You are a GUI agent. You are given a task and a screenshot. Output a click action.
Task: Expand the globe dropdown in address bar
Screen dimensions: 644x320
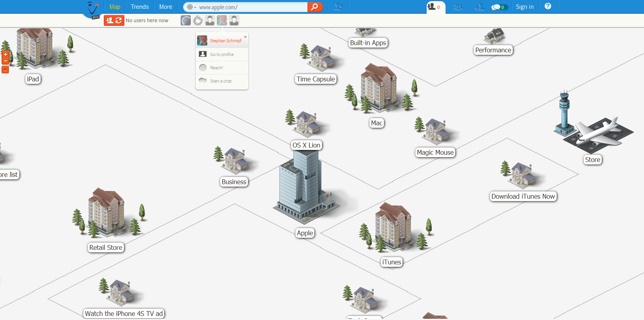click(x=192, y=7)
